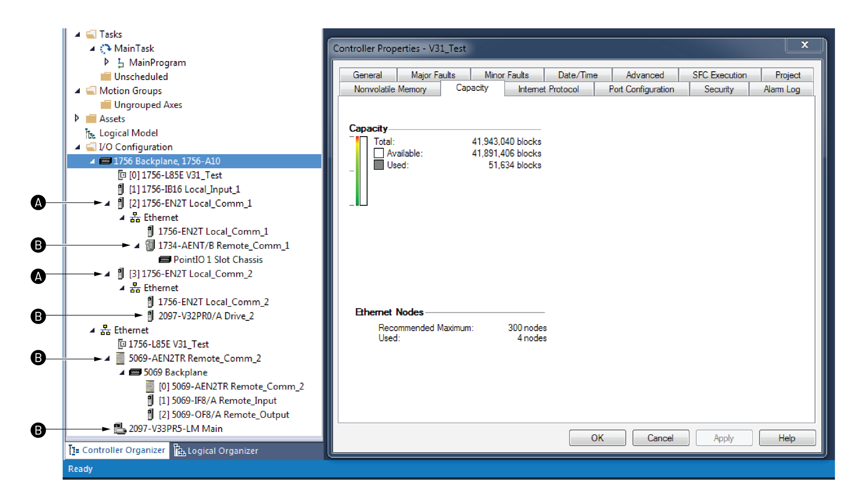
Task: Click the controller-level Ethernet network icon
Action: point(105,330)
